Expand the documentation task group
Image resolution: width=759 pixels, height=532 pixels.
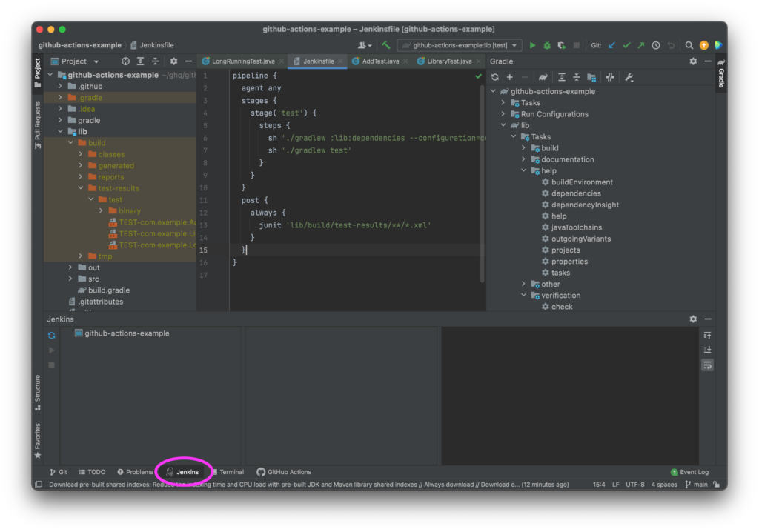pyautogui.click(x=524, y=159)
